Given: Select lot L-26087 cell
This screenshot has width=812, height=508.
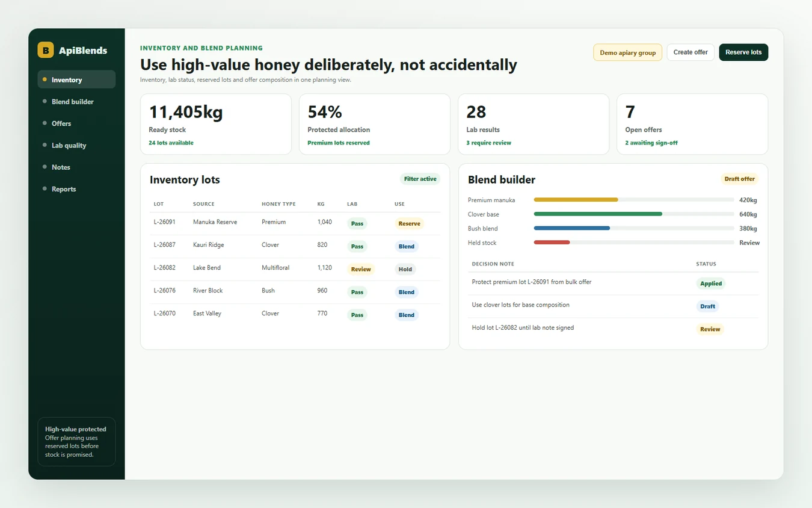Looking at the screenshot, I should (164, 245).
